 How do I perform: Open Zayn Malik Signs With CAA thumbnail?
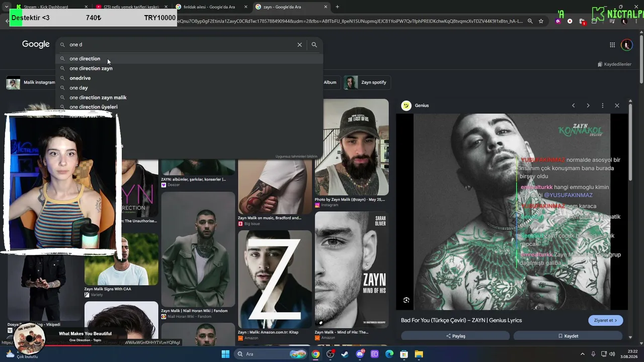pyautogui.click(x=121, y=259)
